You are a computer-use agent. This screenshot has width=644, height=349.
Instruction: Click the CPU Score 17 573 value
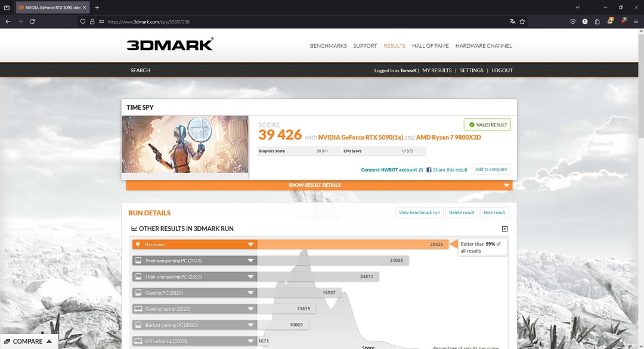407,152
